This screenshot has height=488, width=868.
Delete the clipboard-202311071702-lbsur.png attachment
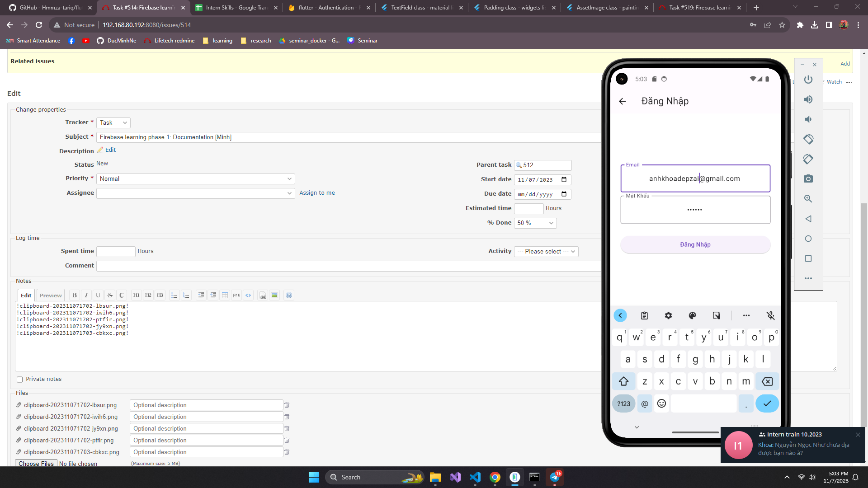(287, 405)
